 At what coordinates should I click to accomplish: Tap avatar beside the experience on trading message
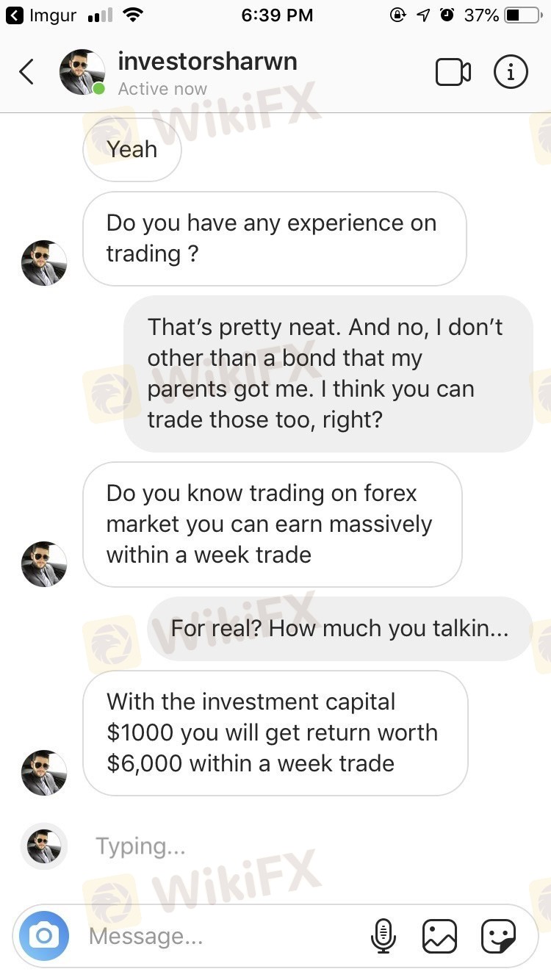pos(44,263)
